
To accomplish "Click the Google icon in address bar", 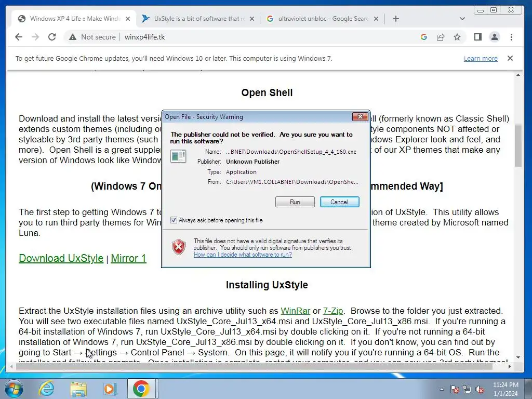I will (424, 37).
